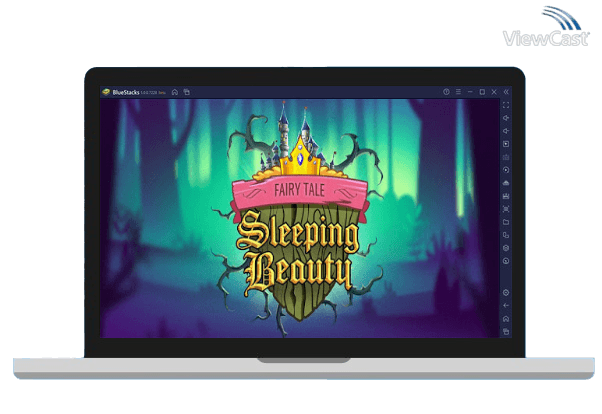Image resolution: width=602 pixels, height=414 pixels.
Task: Minimize the BlueStacks window
Action: pos(470,92)
